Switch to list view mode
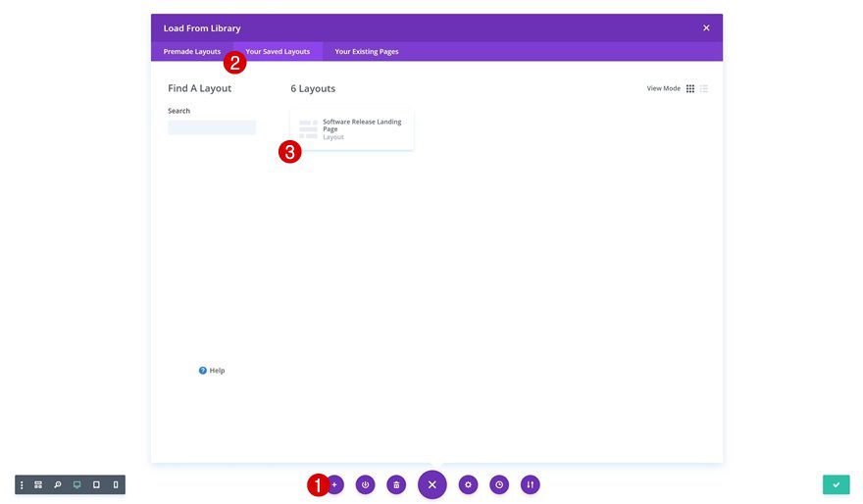863x504 pixels. point(704,88)
